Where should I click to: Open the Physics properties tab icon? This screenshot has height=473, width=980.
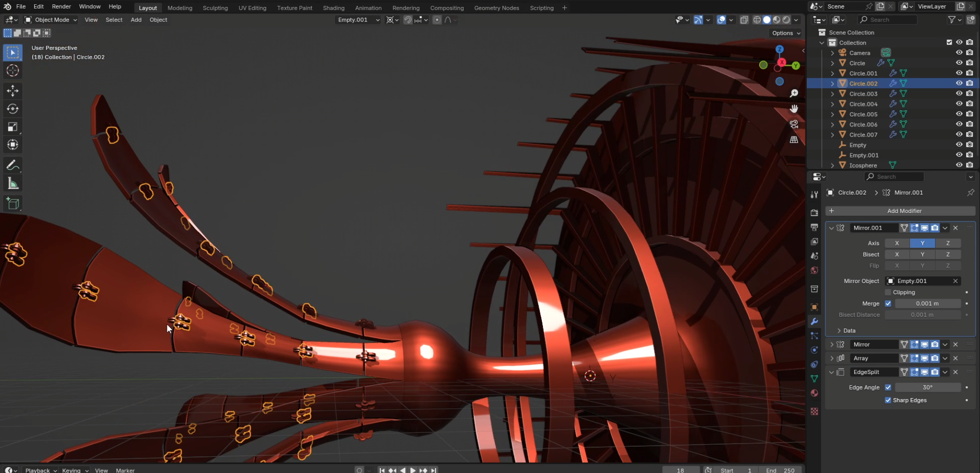pyautogui.click(x=814, y=350)
